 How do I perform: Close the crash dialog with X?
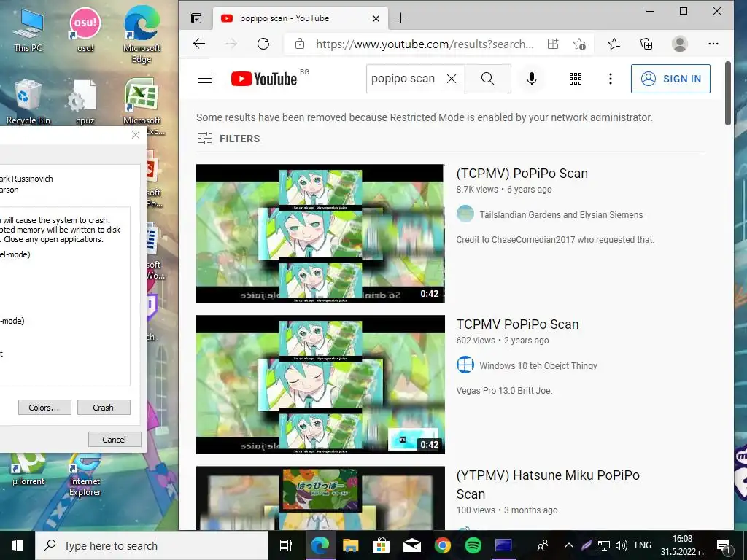[x=136, y=135]
